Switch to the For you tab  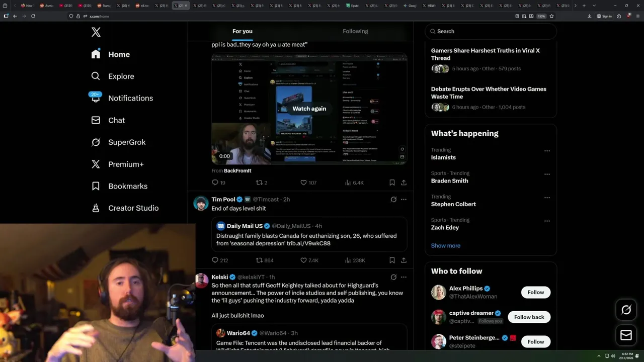[x=243, y=31]
